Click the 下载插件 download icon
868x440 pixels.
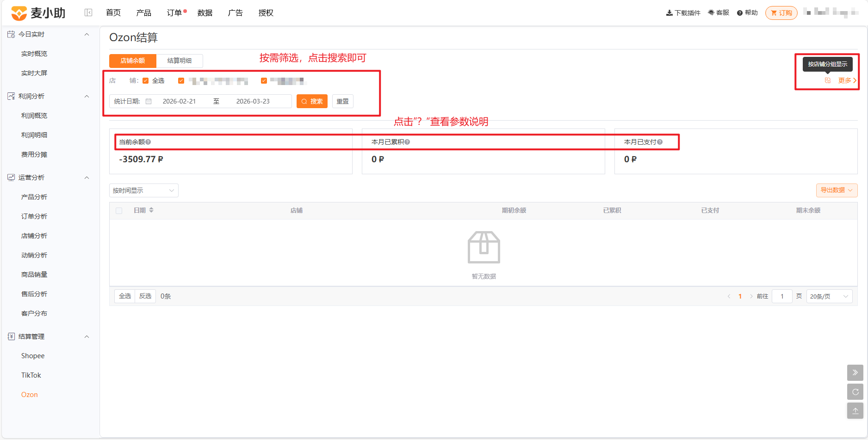(x=669, y=13)
